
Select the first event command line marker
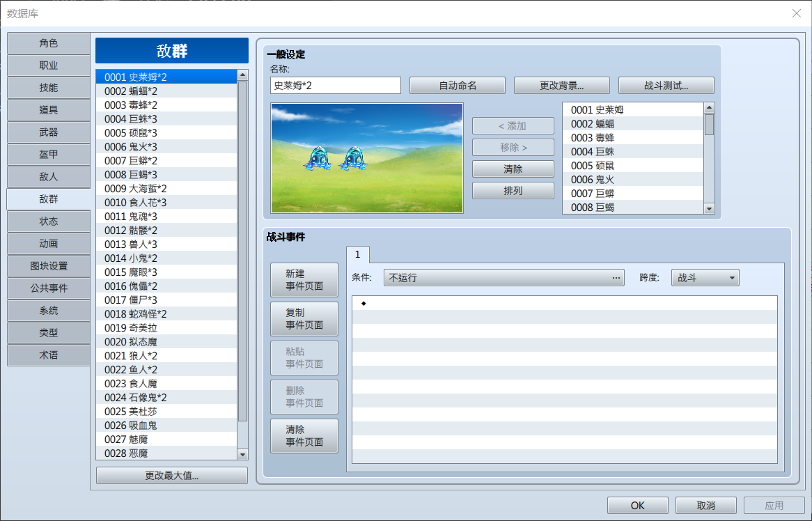(x=364, y=303)
